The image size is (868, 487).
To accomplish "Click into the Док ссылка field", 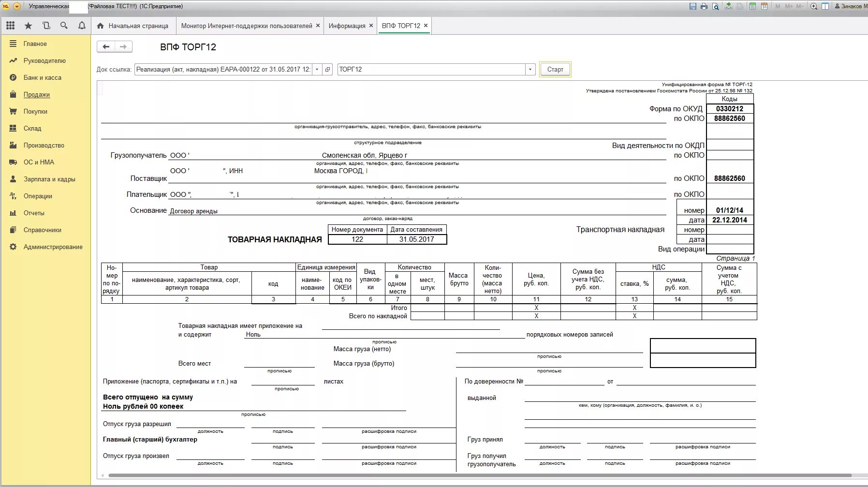I will point(223,69).
